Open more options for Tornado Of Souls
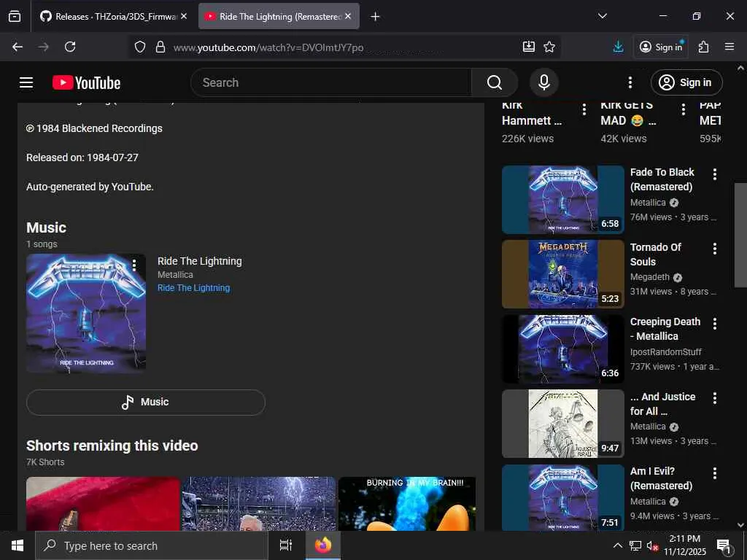The width and height of the screenshot is (747, 560). 715,249
